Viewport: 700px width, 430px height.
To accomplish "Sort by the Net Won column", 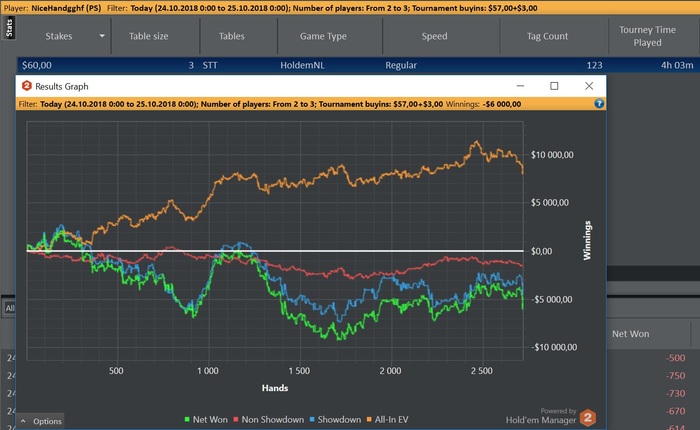I will pyautogui.click(x=631, y=334).
